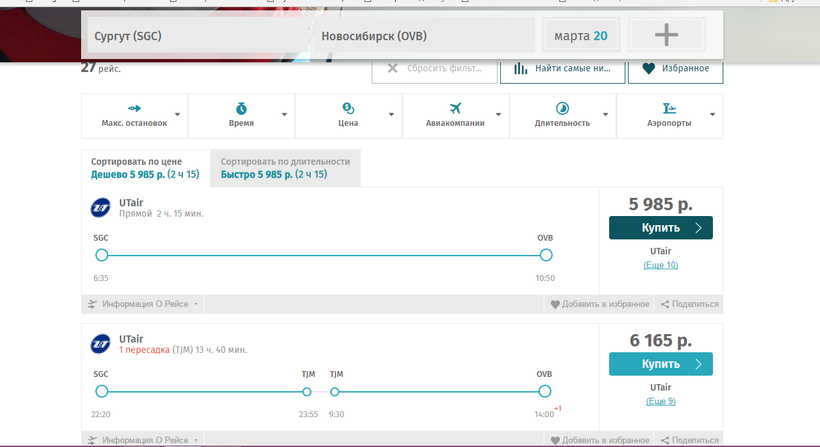
Task: Click the Длительность clock icon
Action: click(562, 108)
